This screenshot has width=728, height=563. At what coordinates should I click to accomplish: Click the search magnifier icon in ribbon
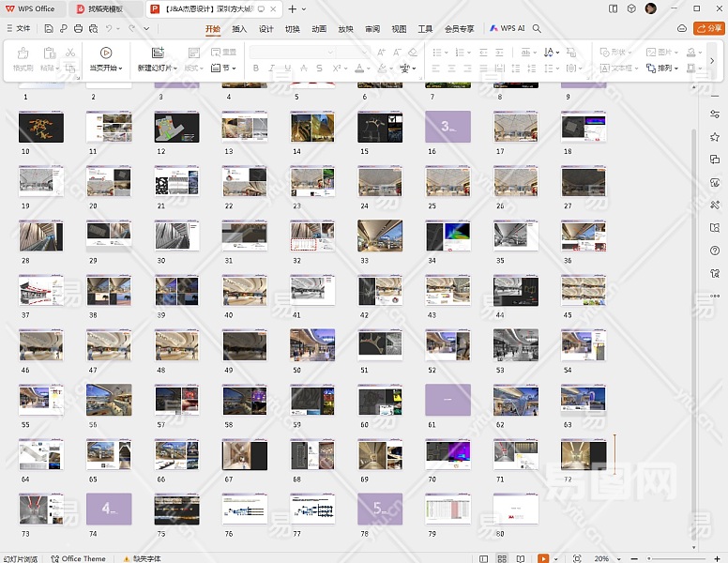pyautogui.click(x=537, y=29)
